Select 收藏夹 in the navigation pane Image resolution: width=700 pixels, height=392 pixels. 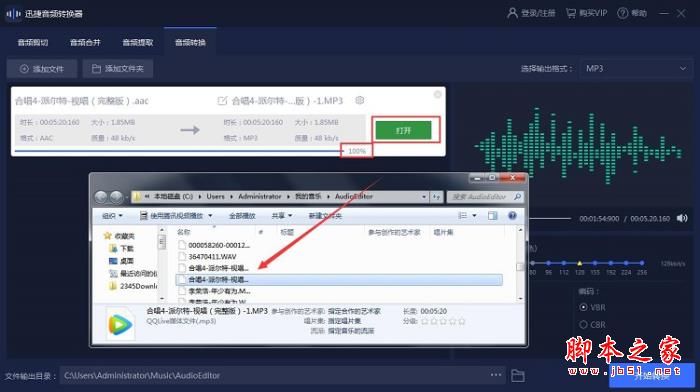pos(124,236)
